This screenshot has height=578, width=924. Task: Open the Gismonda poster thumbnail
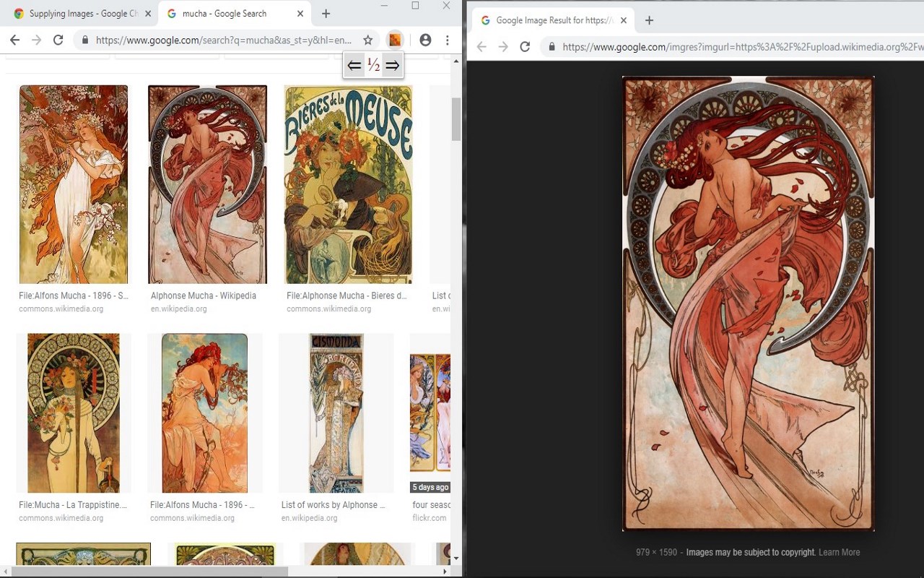336,413
